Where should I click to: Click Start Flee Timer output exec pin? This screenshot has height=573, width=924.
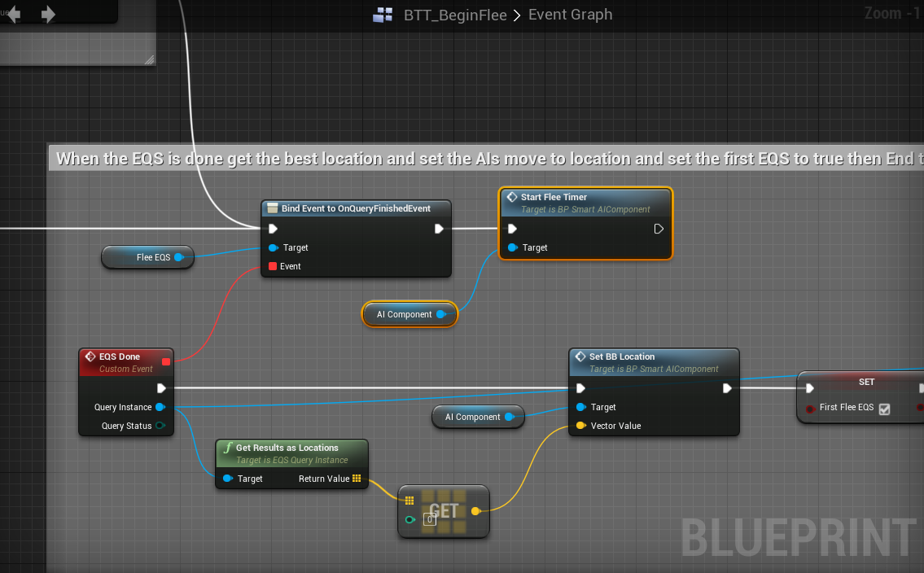click(x=659, y=229)
